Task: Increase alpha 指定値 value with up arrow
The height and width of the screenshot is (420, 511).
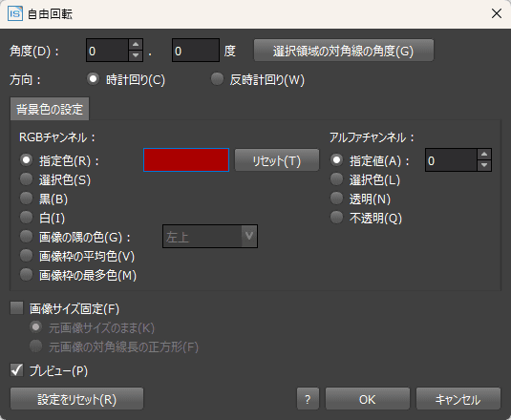Action: [484, 154]
